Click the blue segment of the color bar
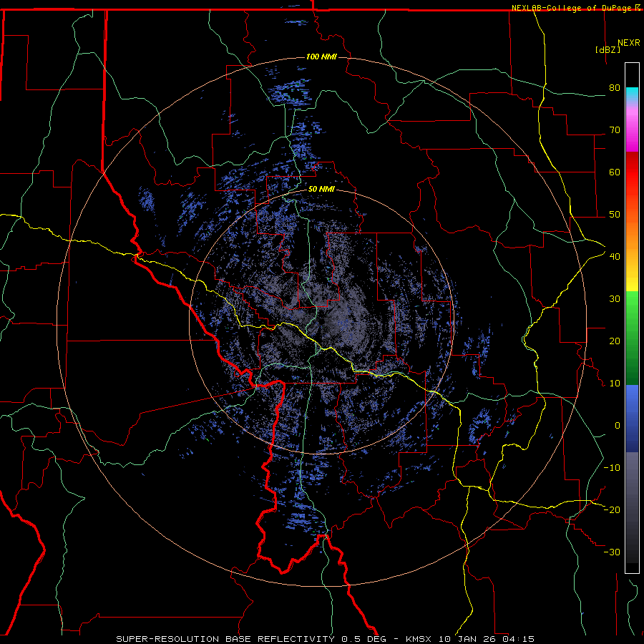Screen dimensions: 644x644 [632, 419]
